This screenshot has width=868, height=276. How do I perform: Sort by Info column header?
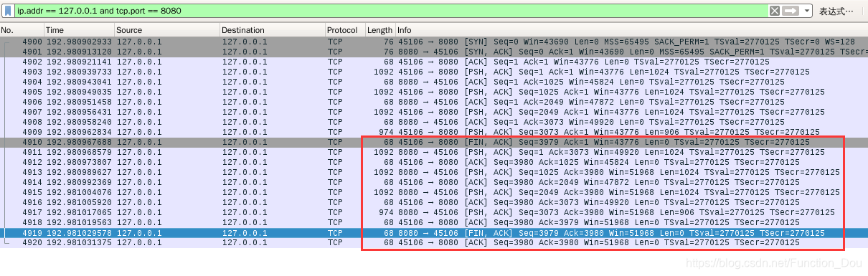click(x=631, y=30)
